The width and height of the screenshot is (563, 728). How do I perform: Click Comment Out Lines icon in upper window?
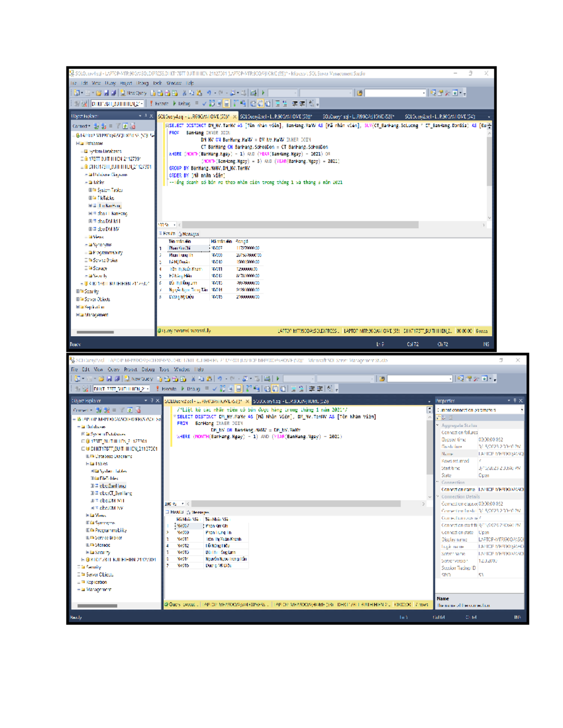pyautogui.click(x=277, y=104)
